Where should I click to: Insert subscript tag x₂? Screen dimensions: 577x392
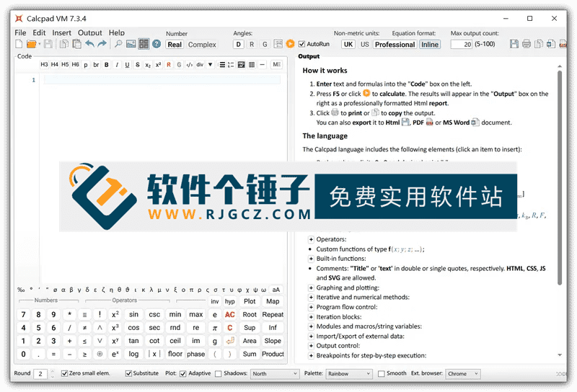click(x=148, y=65)
